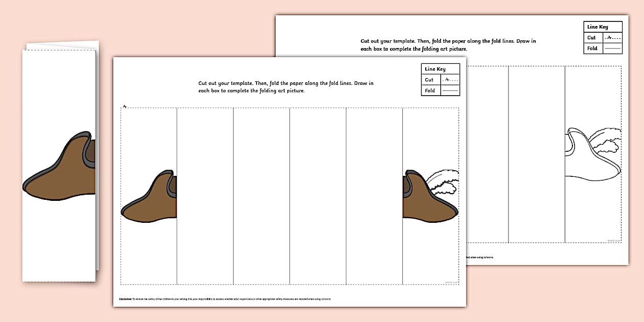Click the scissors symbol in front Line Key Cut row
Image resolution: width=644 pixels, height=322 pixels.
pos(448,79)
